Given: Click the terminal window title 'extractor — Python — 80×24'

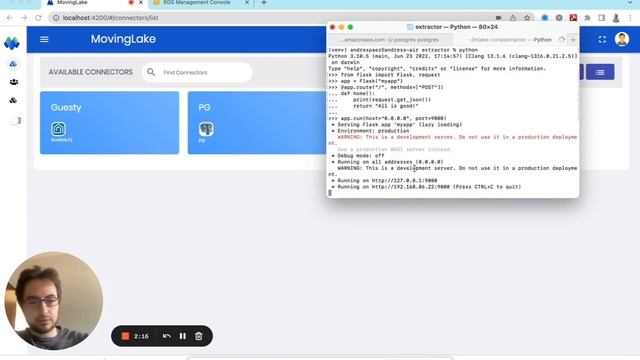Looking at the screenshot, I should tap(456, 27).
